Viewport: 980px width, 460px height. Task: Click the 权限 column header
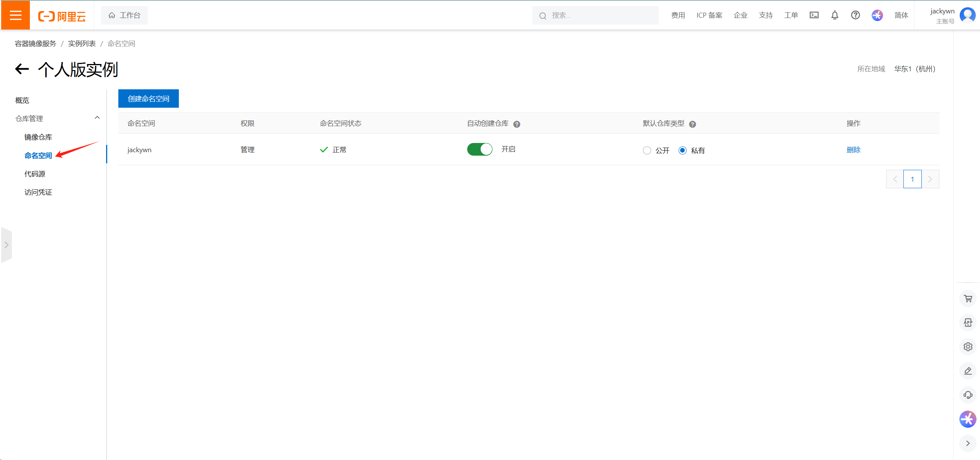pyautogui.click(x=247, y=123)
